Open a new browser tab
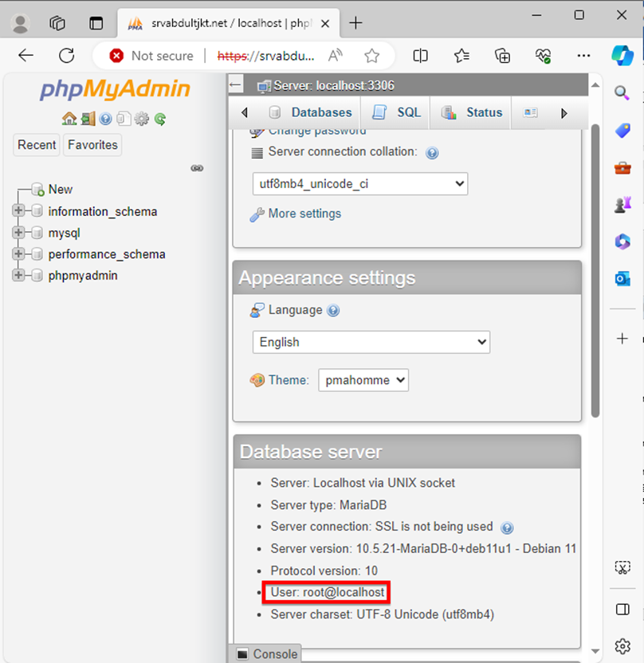The image size is (644, 663). click(x=355, y=23)
